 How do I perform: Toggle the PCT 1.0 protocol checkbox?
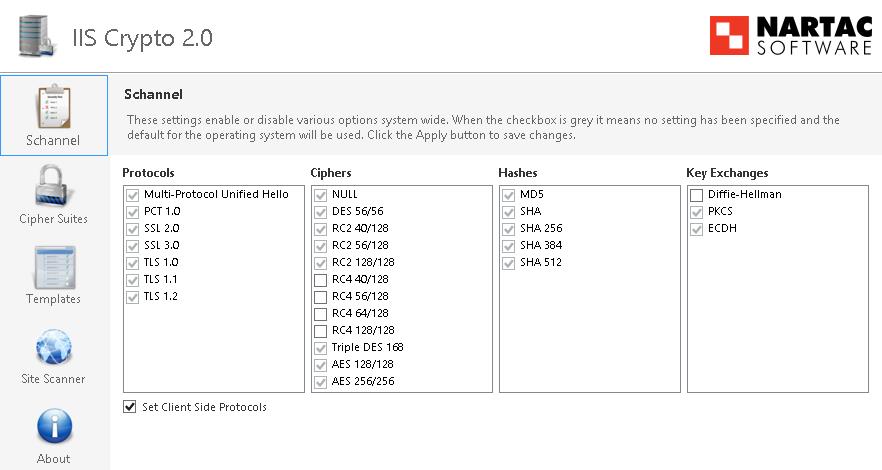132,212
